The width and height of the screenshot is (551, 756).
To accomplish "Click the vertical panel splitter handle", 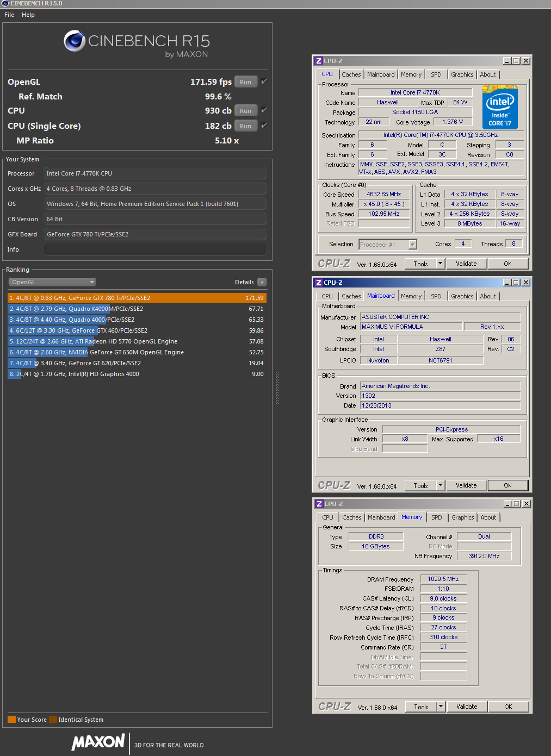I will click(x=277, y=388).
